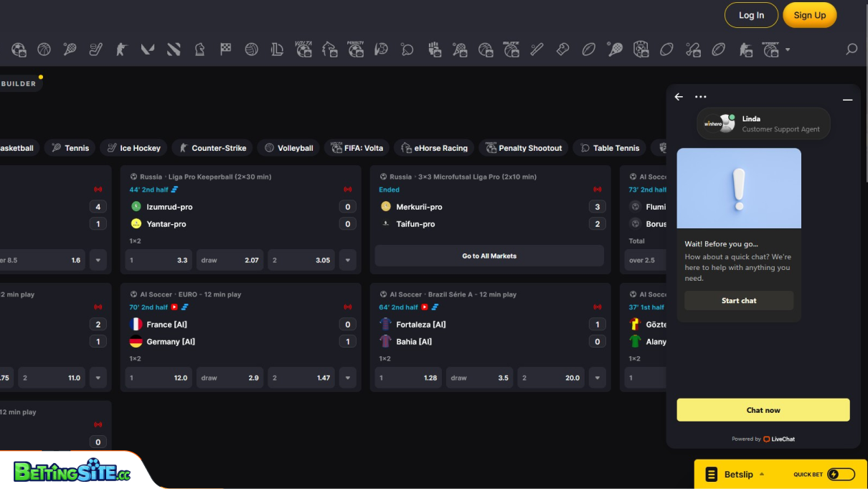Go back using chat arrow icon
This screenshot has width=868, height=489.
pos(679,97)
